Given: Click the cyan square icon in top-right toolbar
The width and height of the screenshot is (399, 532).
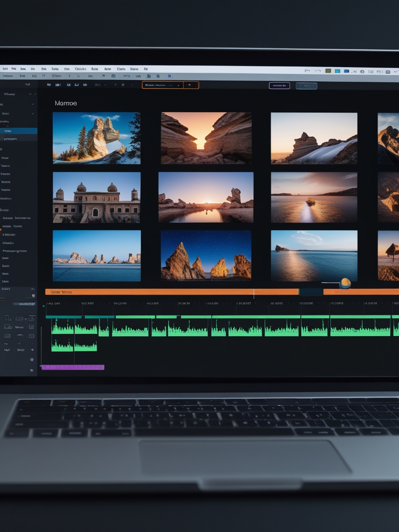Looking at the screenshot, I should tap(337, 71).
